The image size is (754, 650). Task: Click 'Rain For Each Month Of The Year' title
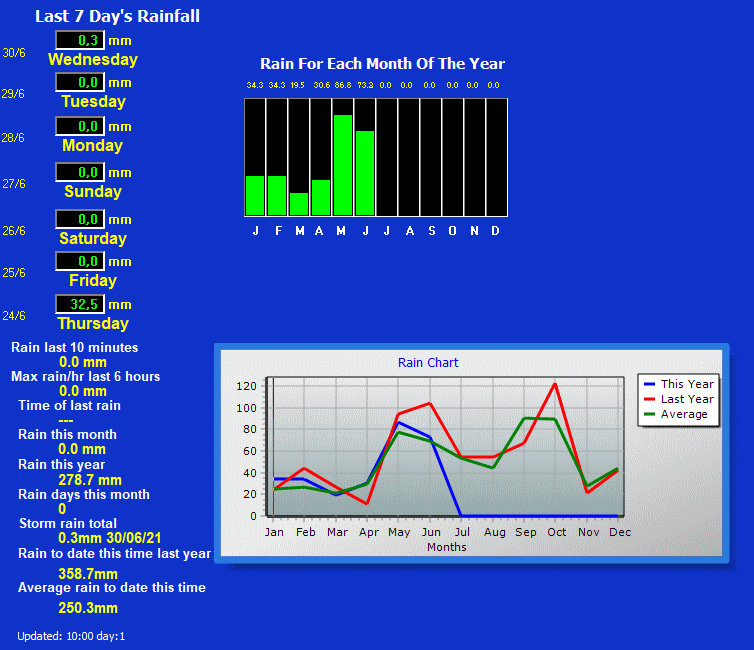click(x=382, y=64)
